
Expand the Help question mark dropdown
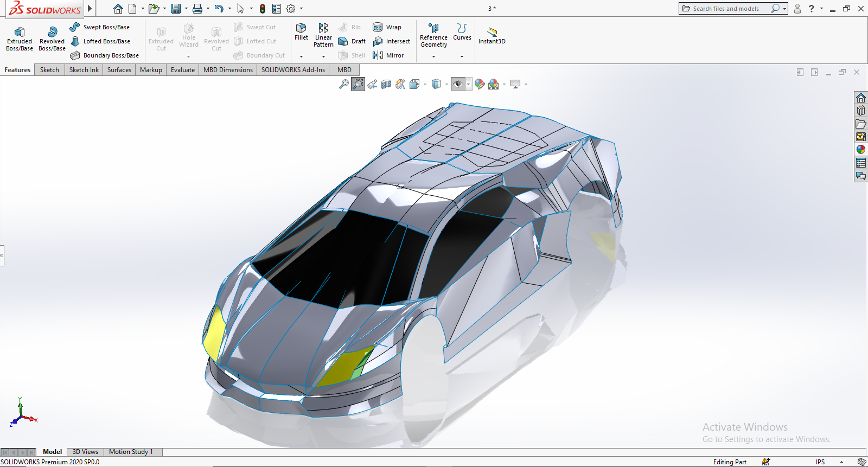pos(821,9)
